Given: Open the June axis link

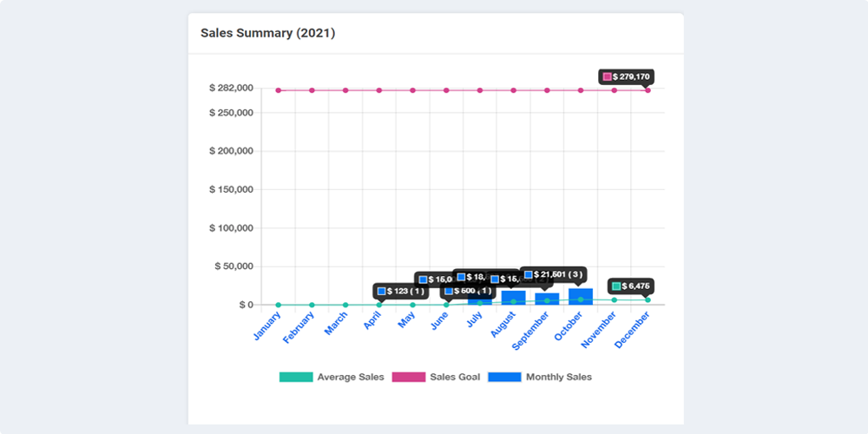Looking at the screenshot, I should click(440, 320).
